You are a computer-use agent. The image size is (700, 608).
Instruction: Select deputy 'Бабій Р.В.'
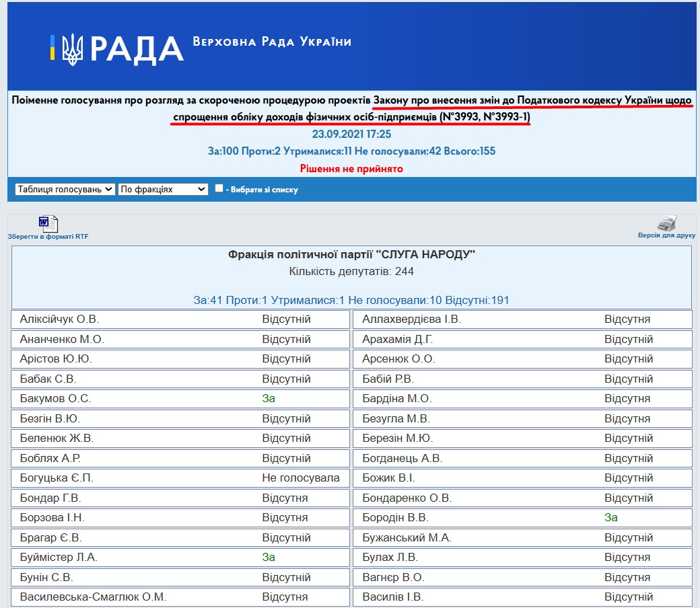pos(388,379)
